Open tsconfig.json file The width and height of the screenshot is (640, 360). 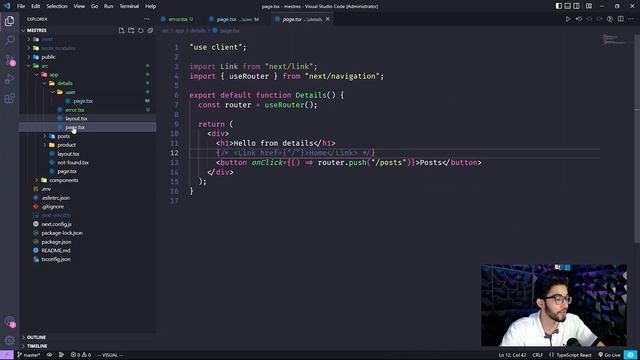[87, 259]
